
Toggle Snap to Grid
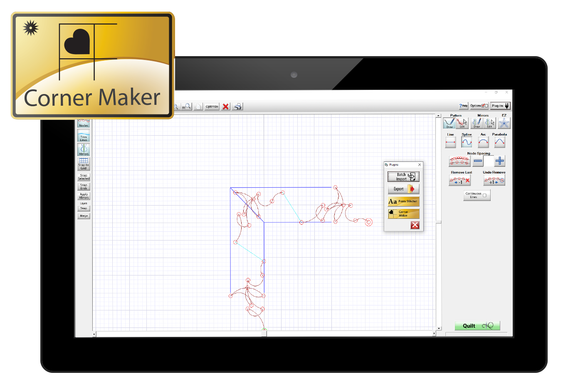[84, 164]
